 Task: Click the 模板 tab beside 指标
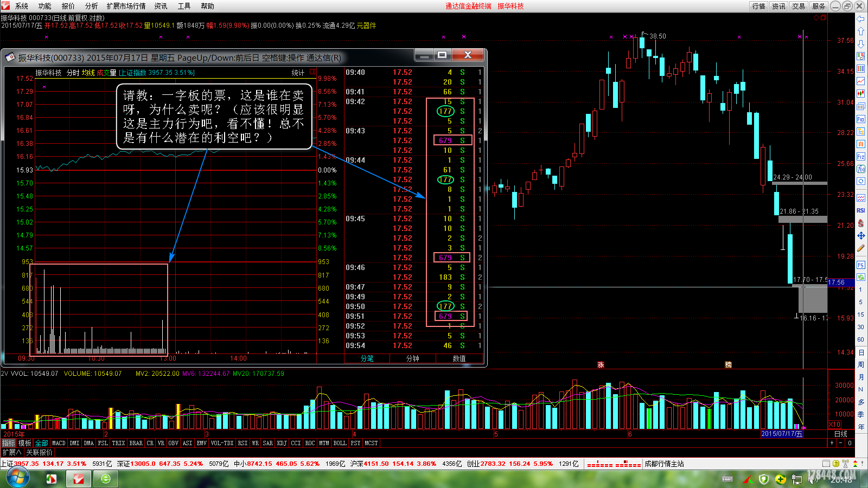tap(25, 443)
